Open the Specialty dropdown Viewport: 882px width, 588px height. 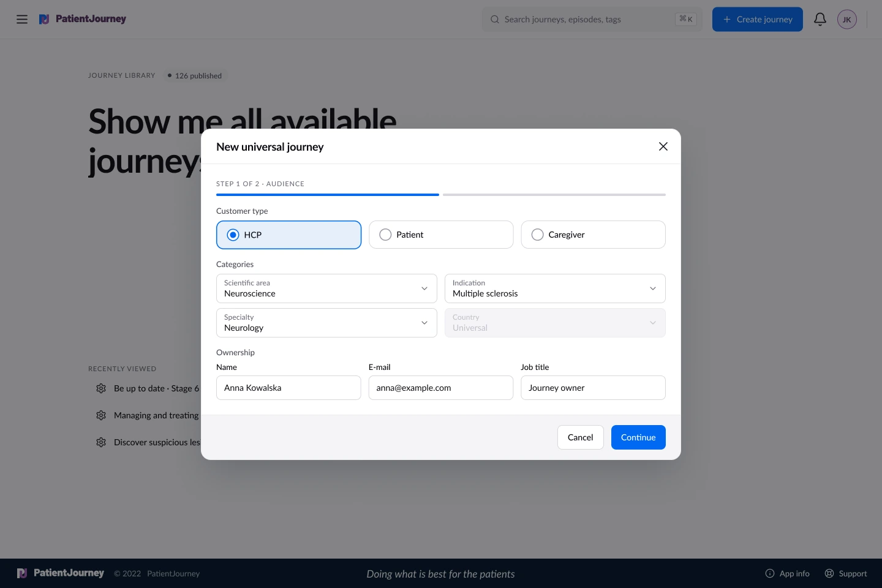326,323
